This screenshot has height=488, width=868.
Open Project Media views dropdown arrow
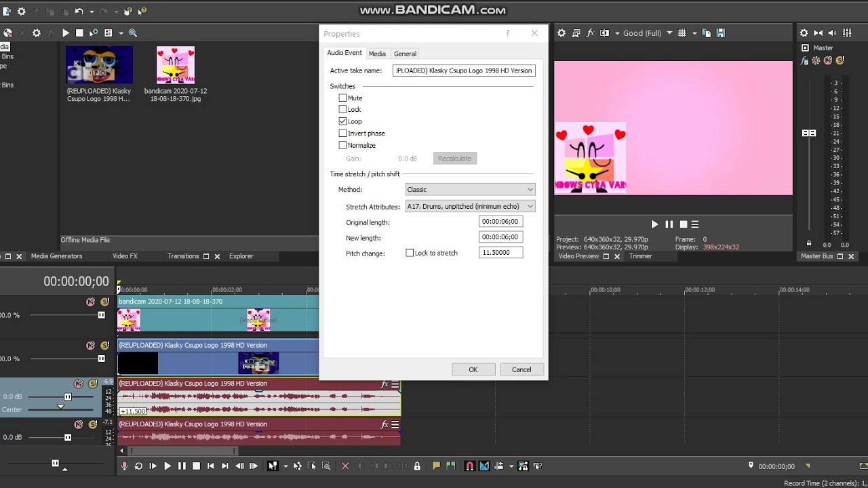click(121, 33)
